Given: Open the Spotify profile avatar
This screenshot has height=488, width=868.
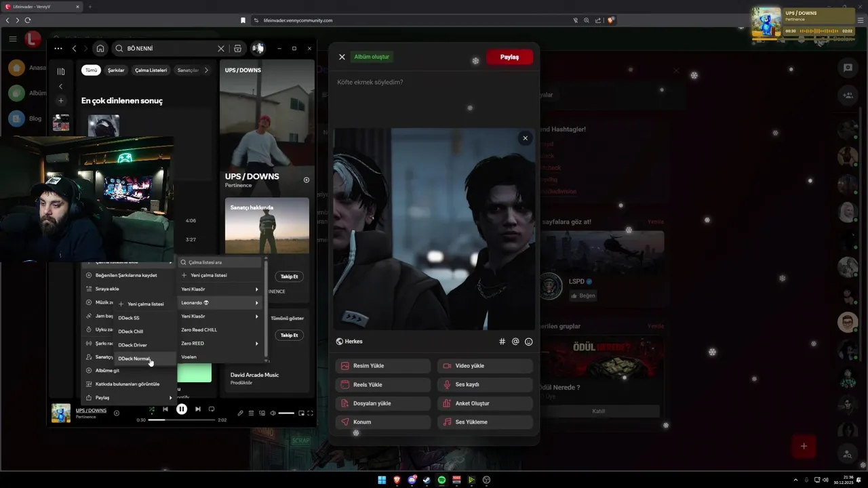Looking at the screenshot, I should coord(258,49).
